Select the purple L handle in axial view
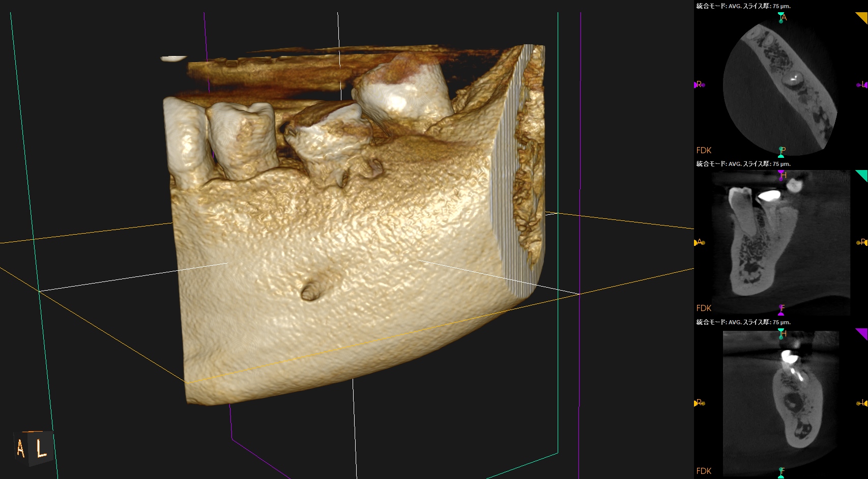This screenshot has width=868, height=479. tap(861, 84)
